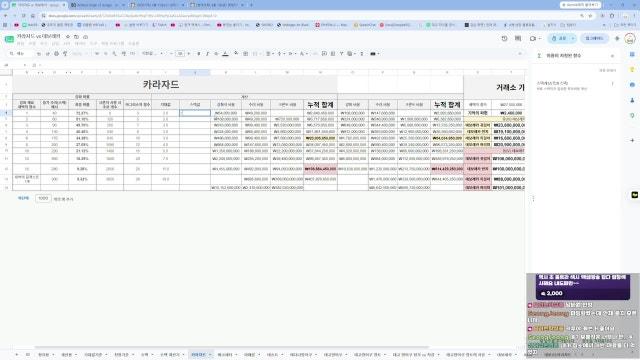The height and width of the screenshot is (360, 640).
Task: Open the horizontal align dropdown
Action: pyautogui.click(x=269, y=54)
